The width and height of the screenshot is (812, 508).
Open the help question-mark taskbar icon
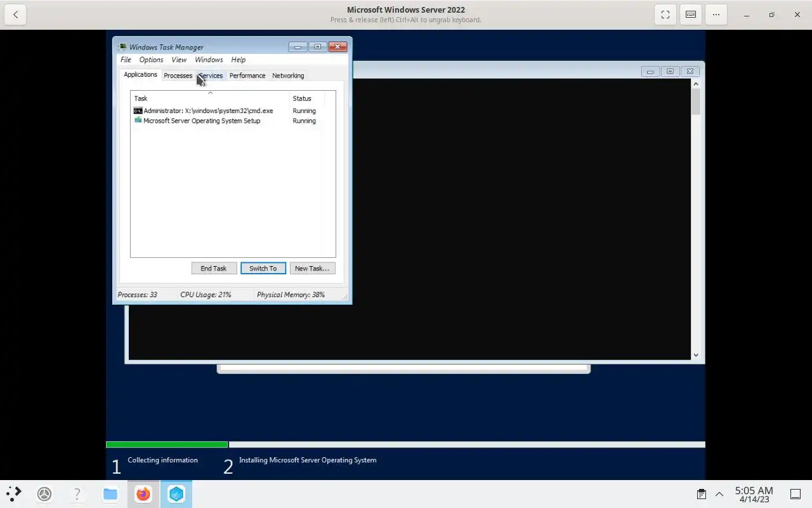point(77,494)
